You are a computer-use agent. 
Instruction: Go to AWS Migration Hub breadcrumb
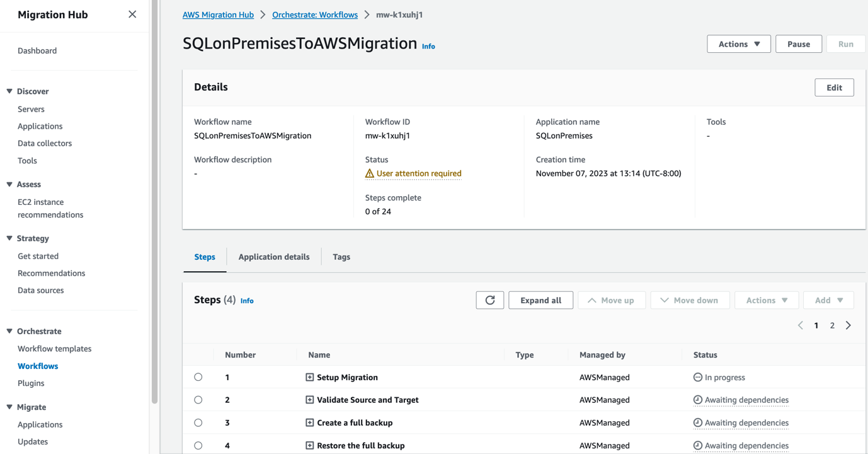218,15
